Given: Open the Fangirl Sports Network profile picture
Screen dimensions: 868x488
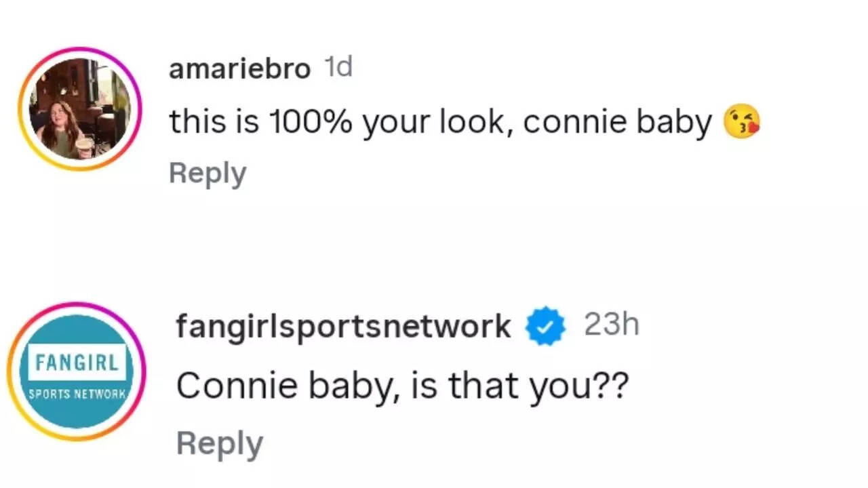Looking at the screenshot, I should (77, 371).
